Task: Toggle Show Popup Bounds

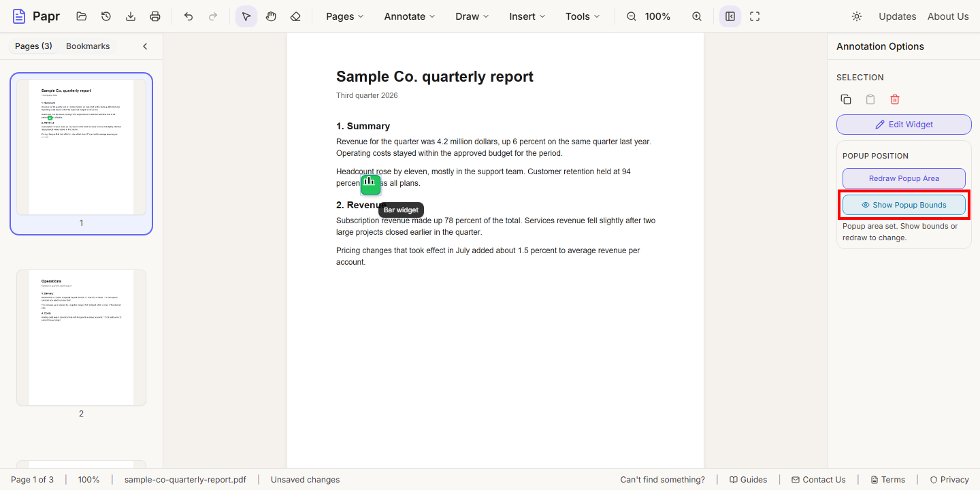Action: coord(904,205)
